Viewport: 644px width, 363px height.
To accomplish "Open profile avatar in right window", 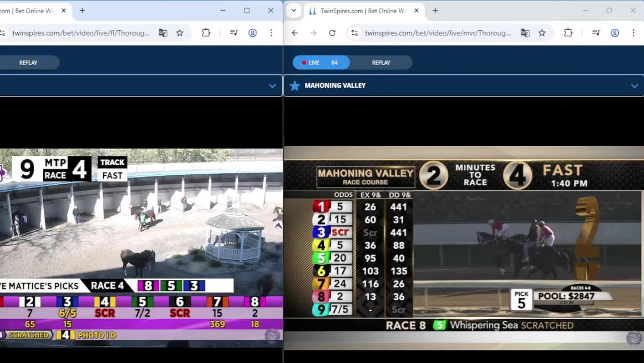I will pyautogui.click(x=615, y=33).
